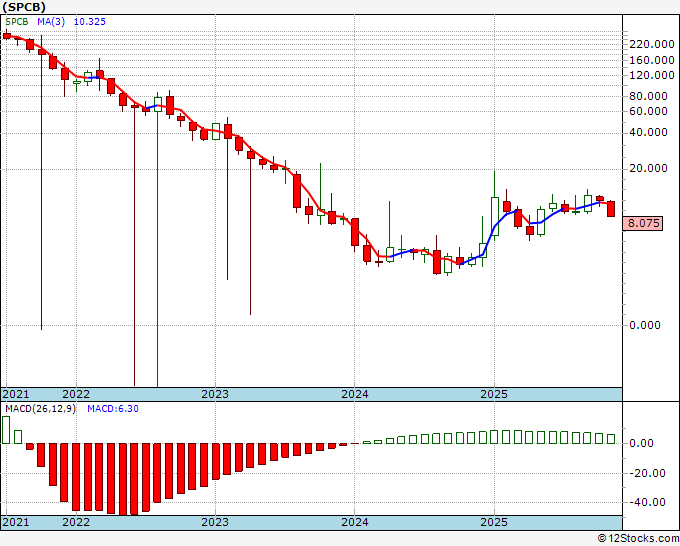Click the 40.000 price axis label
The height and width of the screenshot is (546, 680).
648,132
